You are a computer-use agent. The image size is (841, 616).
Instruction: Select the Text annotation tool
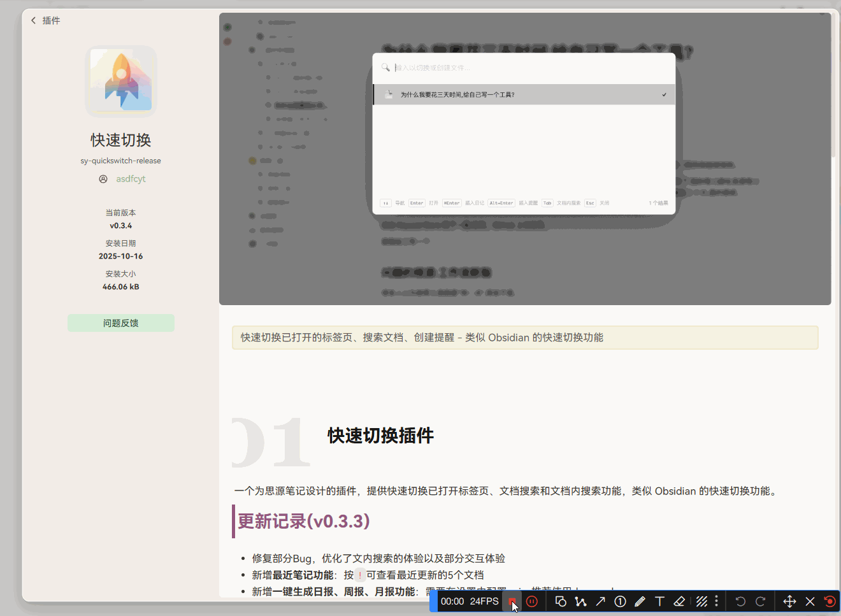[x=659, y=601]
